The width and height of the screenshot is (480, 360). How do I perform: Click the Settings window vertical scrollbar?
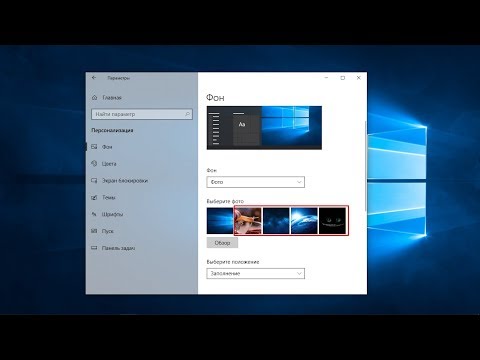point(366,166)
